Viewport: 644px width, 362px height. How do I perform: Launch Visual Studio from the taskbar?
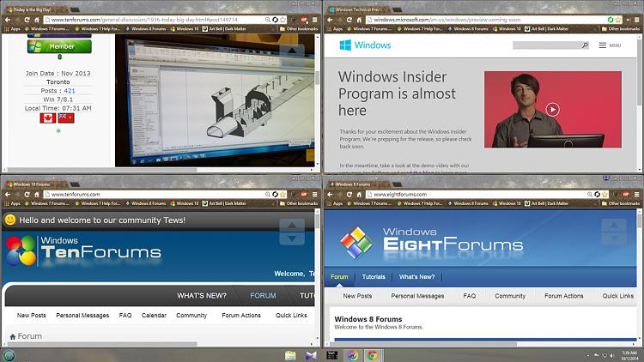[x=311, y=355]
